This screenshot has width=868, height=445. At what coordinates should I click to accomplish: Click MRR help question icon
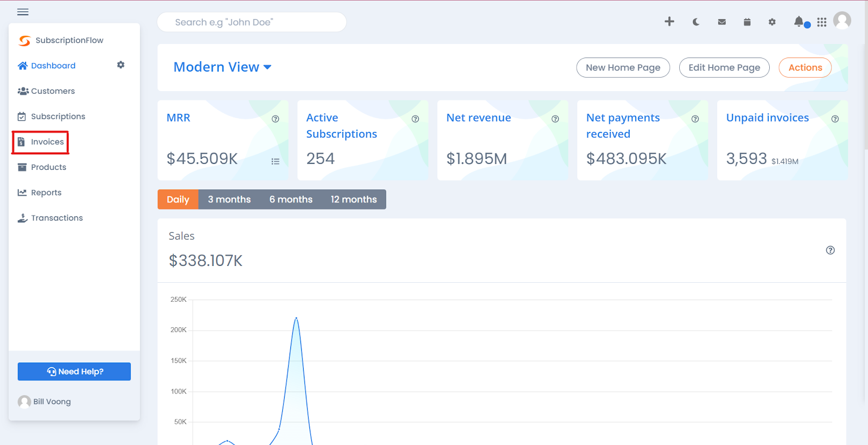pyautogui.click(x=276, y=119)
